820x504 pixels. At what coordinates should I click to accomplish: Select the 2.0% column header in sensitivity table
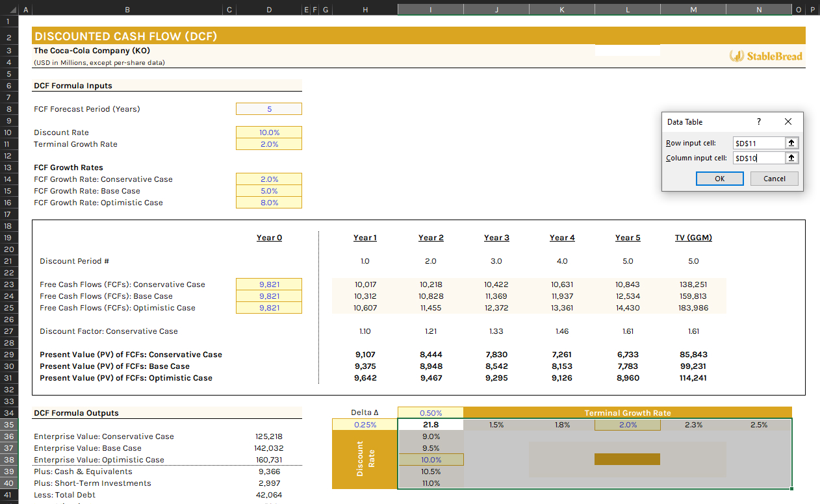click(x=627, y=424)
